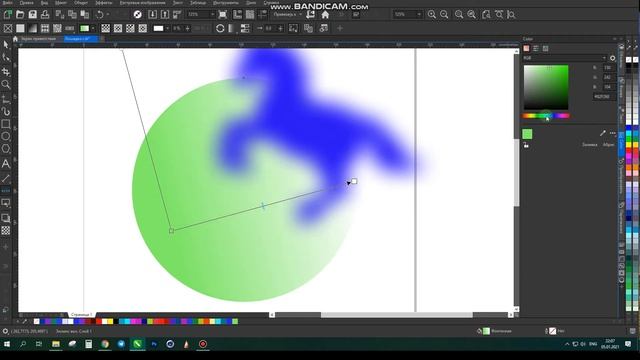
Task: Create a new document from the toolbar
Action: [x=7, y=15]
